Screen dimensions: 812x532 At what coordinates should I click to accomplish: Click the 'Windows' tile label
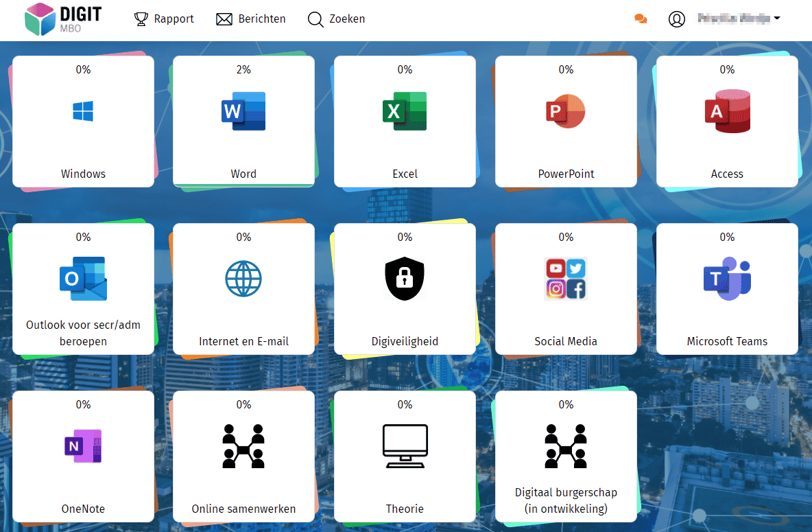pos(83,174)
